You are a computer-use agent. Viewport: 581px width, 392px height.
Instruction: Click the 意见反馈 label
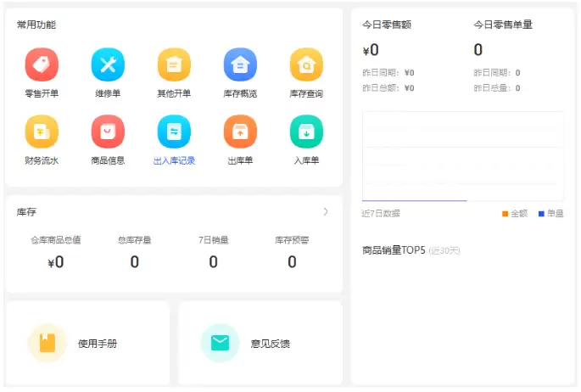[x=270, y=344]
